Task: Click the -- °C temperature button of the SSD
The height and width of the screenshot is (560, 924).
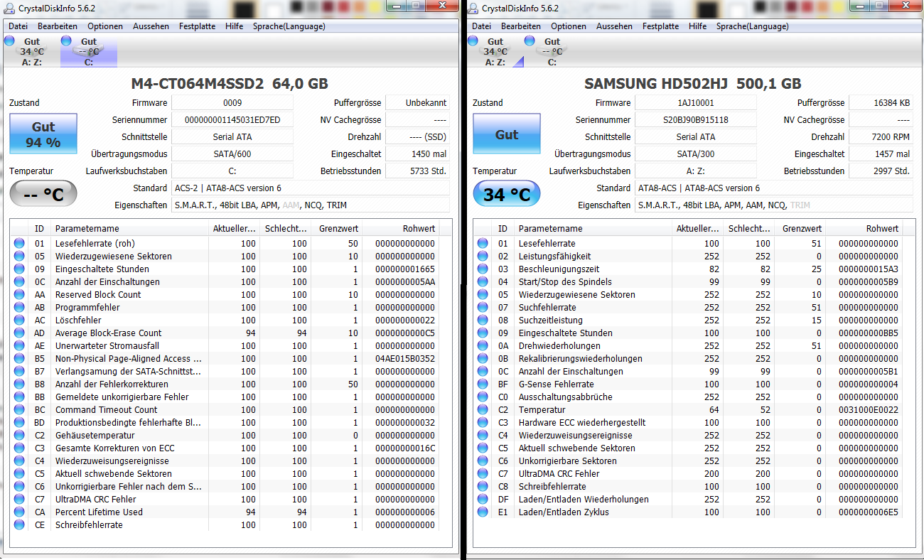Action: pyautogui.click(x=43, y=194)
